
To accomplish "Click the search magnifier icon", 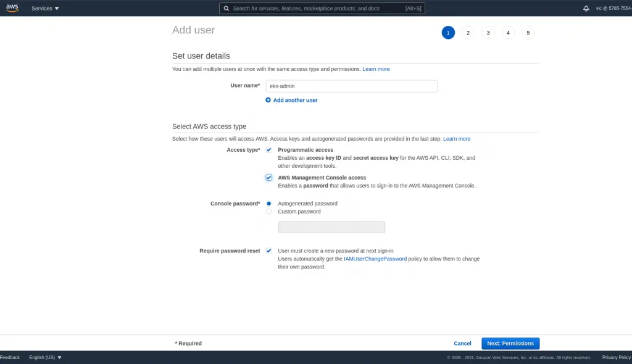I will pos(226,9).
